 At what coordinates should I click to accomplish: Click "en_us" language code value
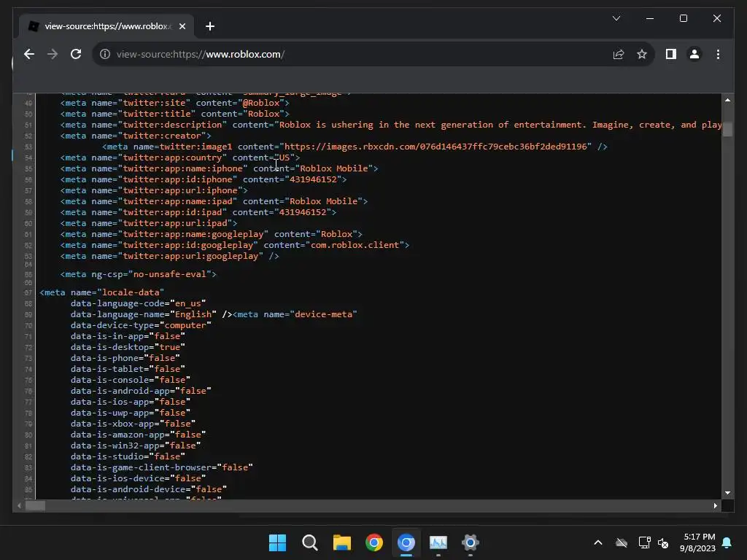point(187,303)
